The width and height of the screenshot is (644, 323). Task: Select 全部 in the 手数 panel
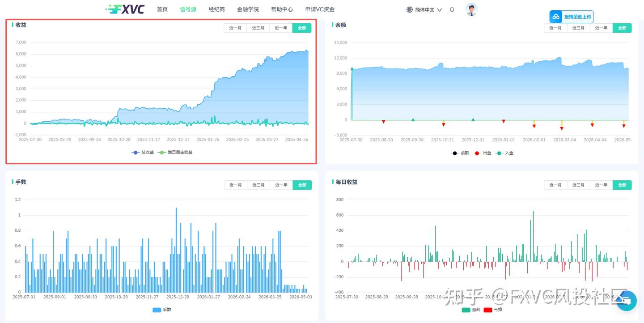302,185
